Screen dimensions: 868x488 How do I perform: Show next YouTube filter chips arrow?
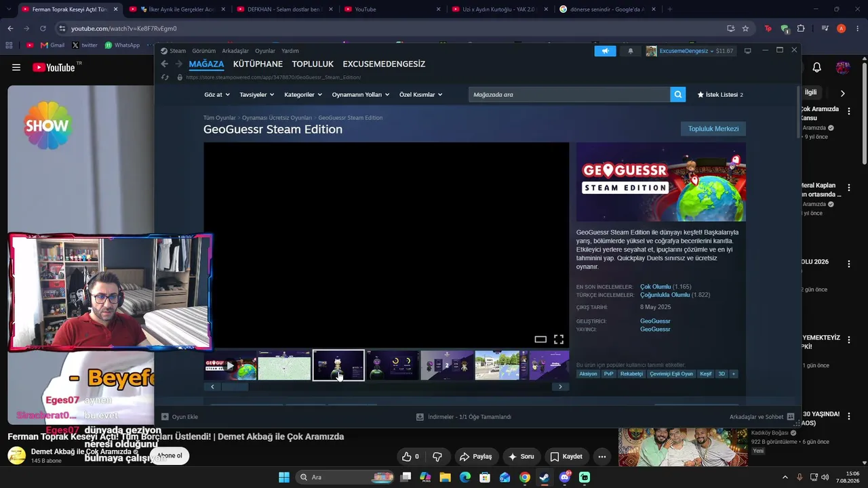click(x=843, y=93)
